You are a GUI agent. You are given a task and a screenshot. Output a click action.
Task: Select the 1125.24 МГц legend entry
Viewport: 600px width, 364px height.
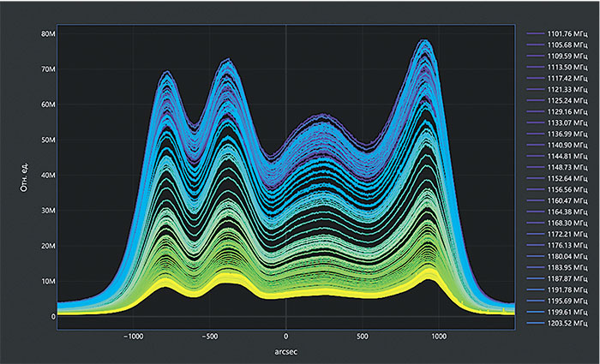click(566, 101)
